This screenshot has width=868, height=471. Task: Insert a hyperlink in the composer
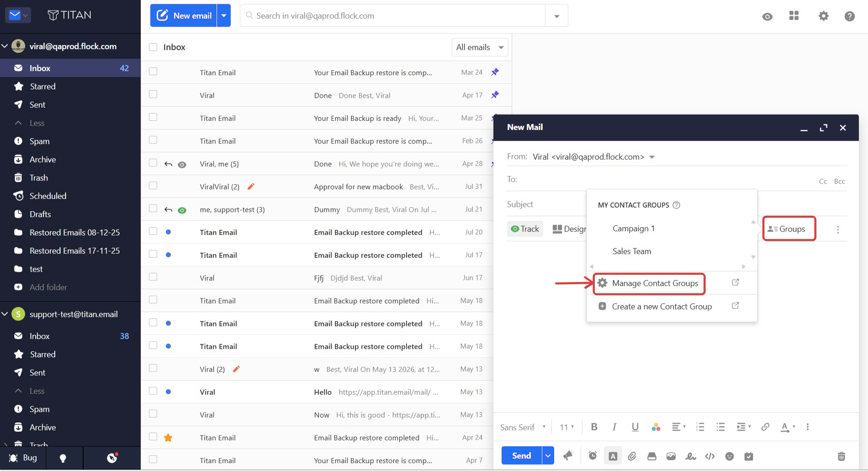765,427
